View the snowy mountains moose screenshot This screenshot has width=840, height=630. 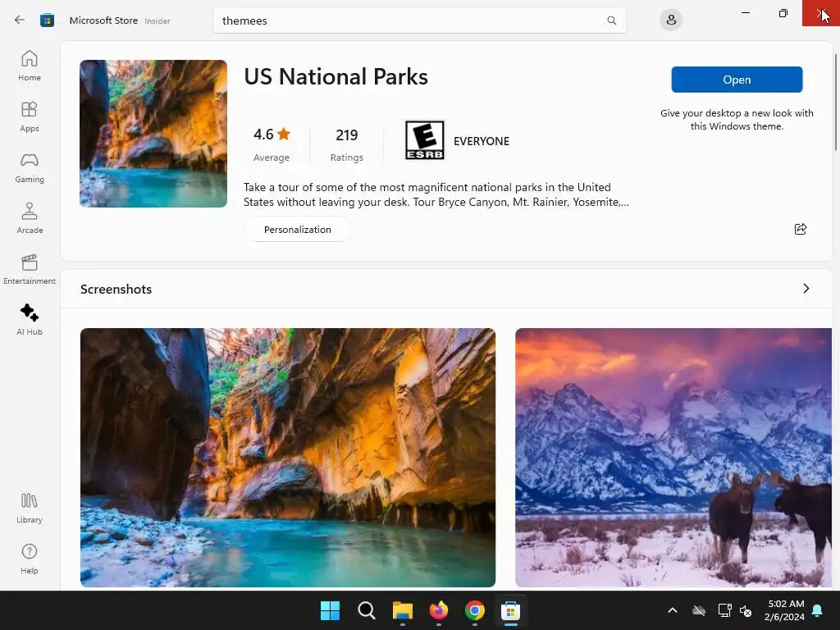tap(673, 458)
